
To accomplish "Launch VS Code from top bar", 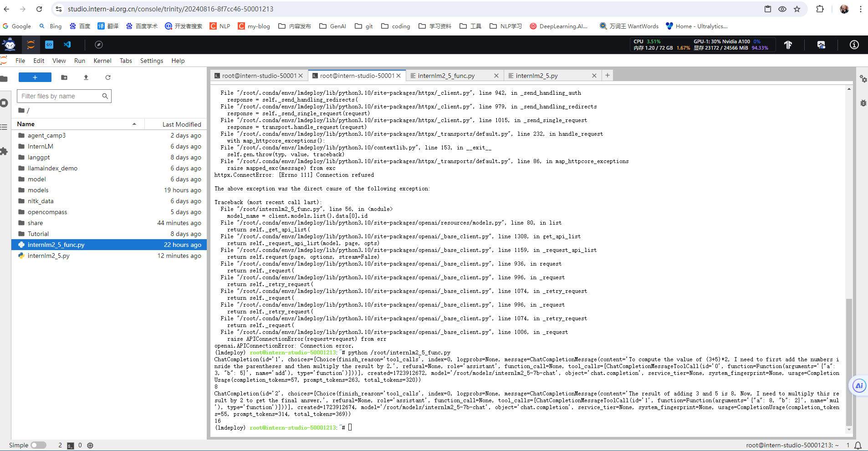I will [67, 45].
